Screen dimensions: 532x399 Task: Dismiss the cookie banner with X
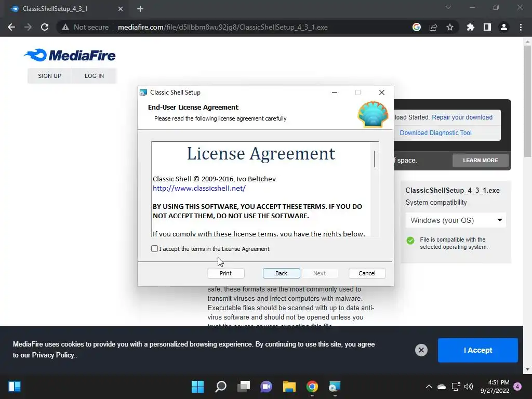click(421, 350)
